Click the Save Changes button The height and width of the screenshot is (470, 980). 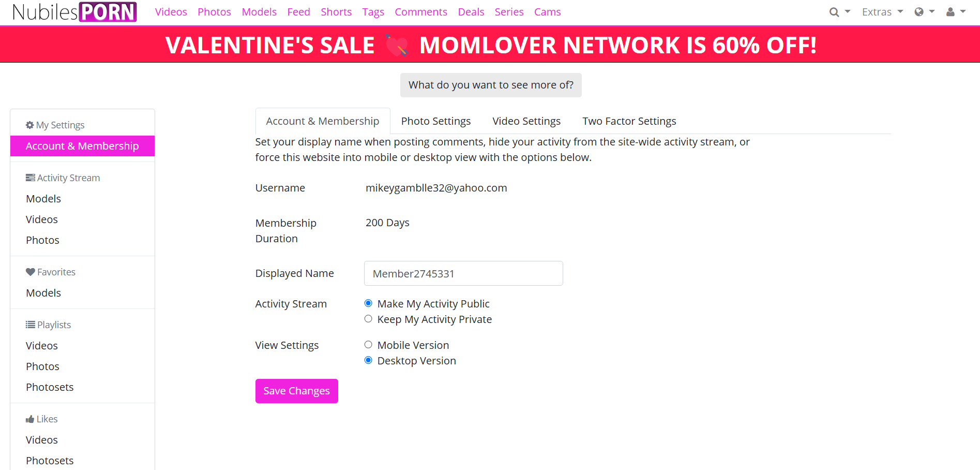pyautogui.click(x=297, y=391)
